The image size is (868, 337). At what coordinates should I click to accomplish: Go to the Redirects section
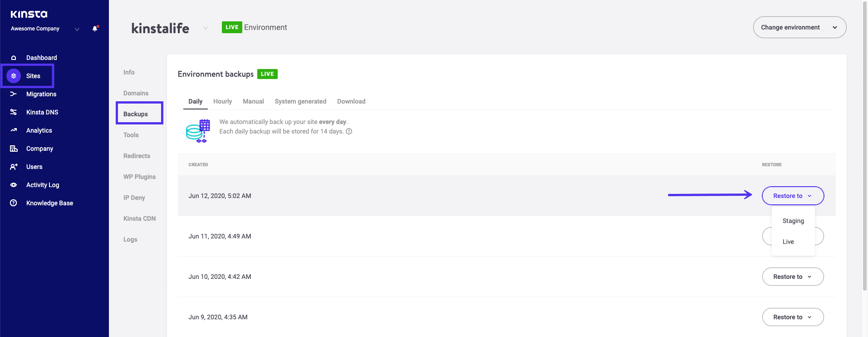point(137,156)
